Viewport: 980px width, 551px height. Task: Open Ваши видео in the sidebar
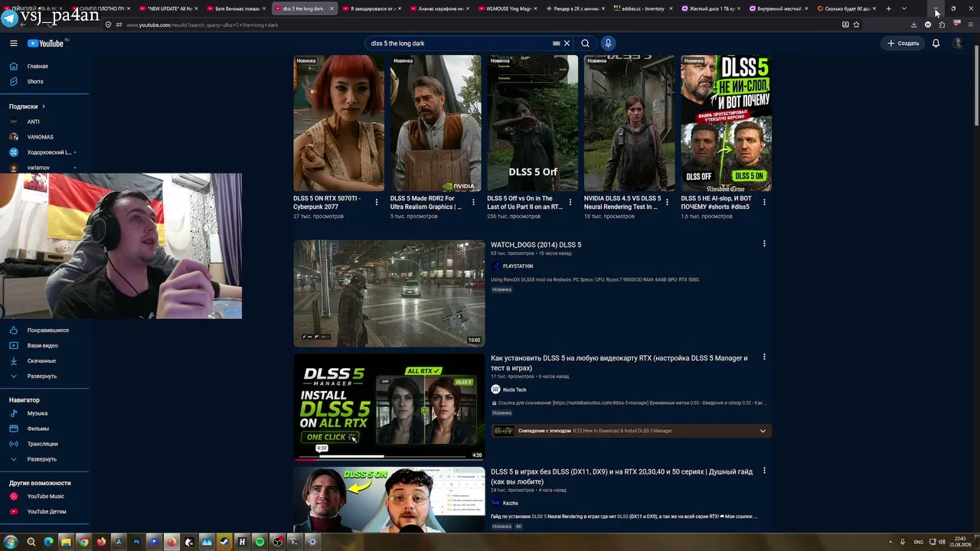[x=44, y=346]
